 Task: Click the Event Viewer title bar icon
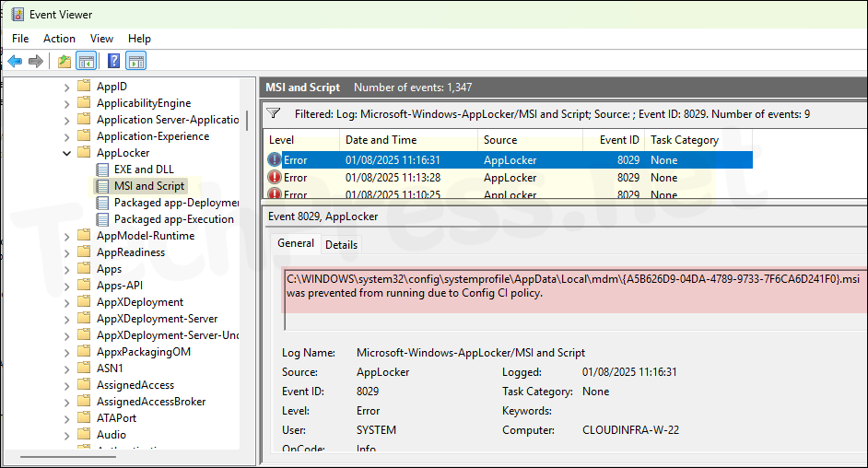(x=18, y=15)
